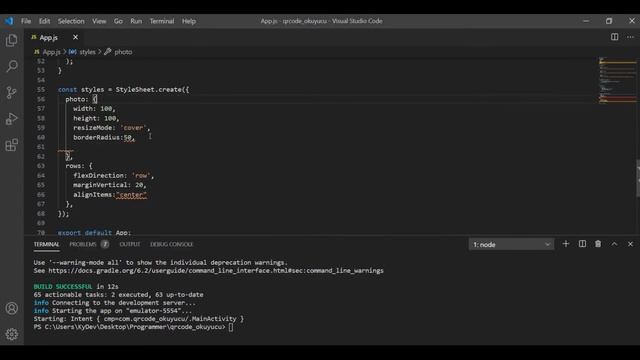640x360 pixels.
Task: Click 'height: 100,' on line 58
Action: [x=96, y=118]
